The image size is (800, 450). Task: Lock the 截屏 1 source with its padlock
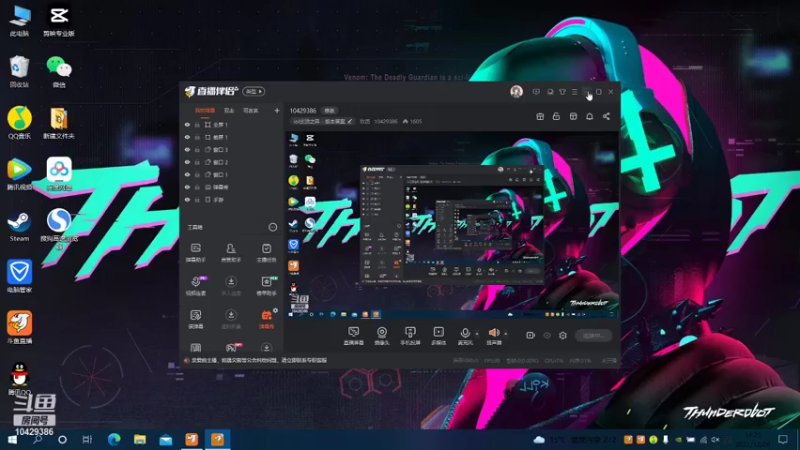(x=197, y=137)
